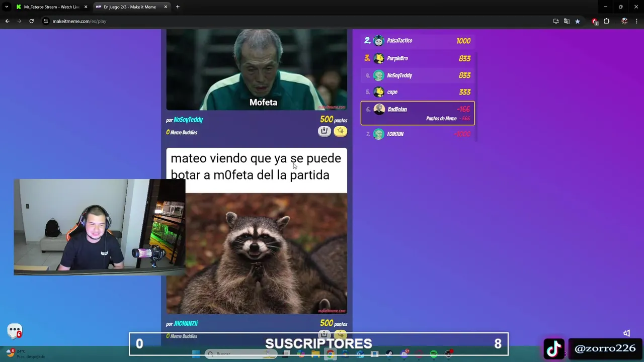644x362 pixels.
Task: Reload the makeitmeme page
Action: (31, 21)
